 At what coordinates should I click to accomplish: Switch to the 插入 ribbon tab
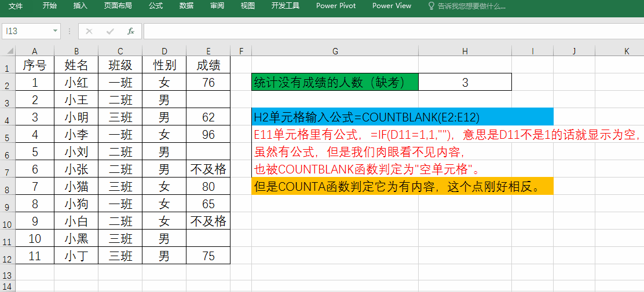(x=80, y=6)
